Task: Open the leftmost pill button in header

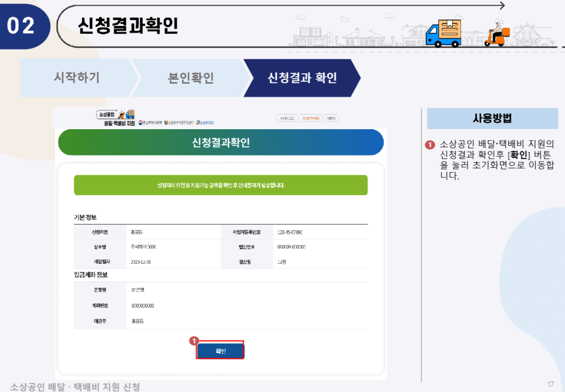Action: pos(287,117)
